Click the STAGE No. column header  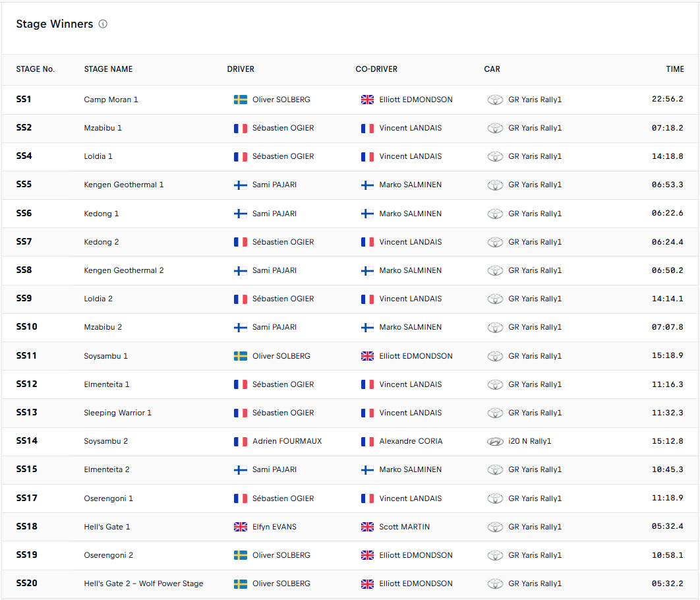(36, 69)
